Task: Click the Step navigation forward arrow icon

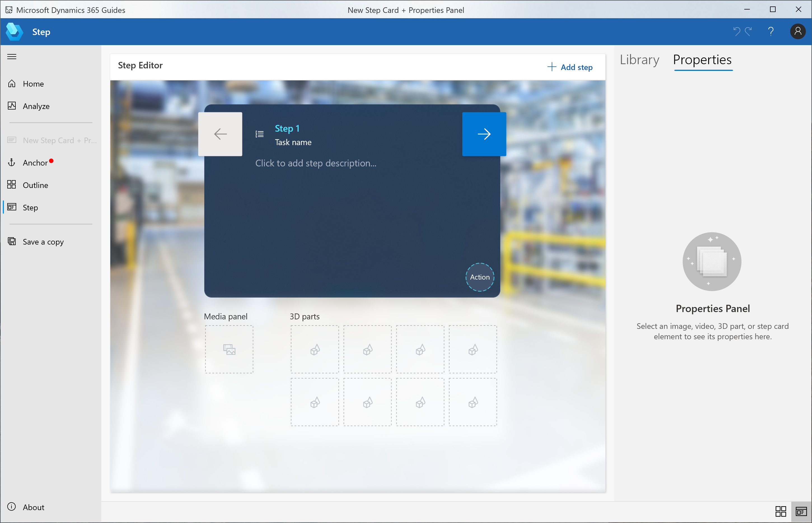Action: (x=484, y=134)
